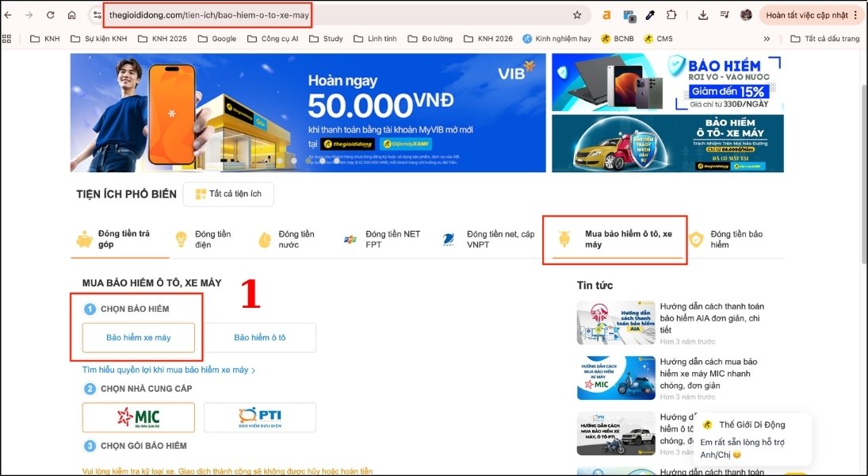Image resolution: width=868 pixels, height=476 pixels.
Task: Open the browser home page
Action: 72,15
